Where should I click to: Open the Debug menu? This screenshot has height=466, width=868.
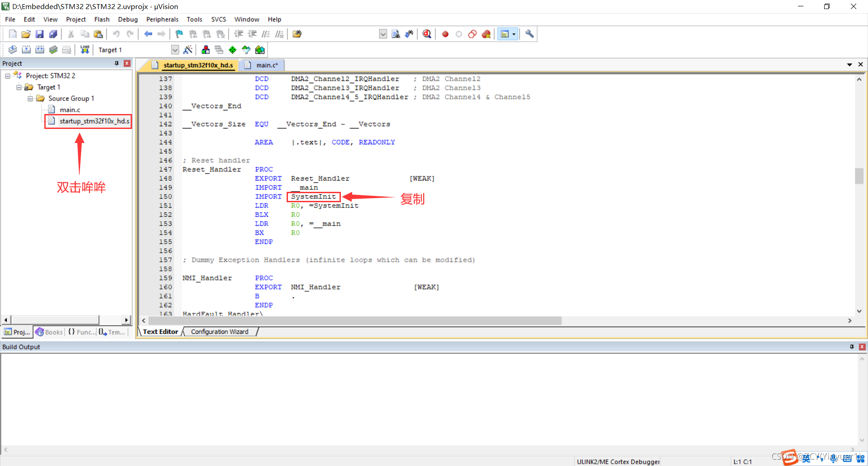(x=128, y=19)
